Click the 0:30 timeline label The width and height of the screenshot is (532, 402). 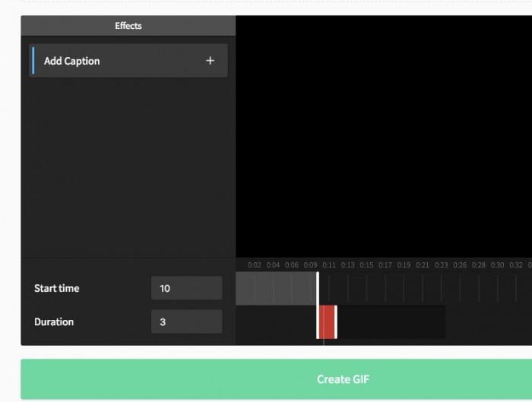pos(497,265)
